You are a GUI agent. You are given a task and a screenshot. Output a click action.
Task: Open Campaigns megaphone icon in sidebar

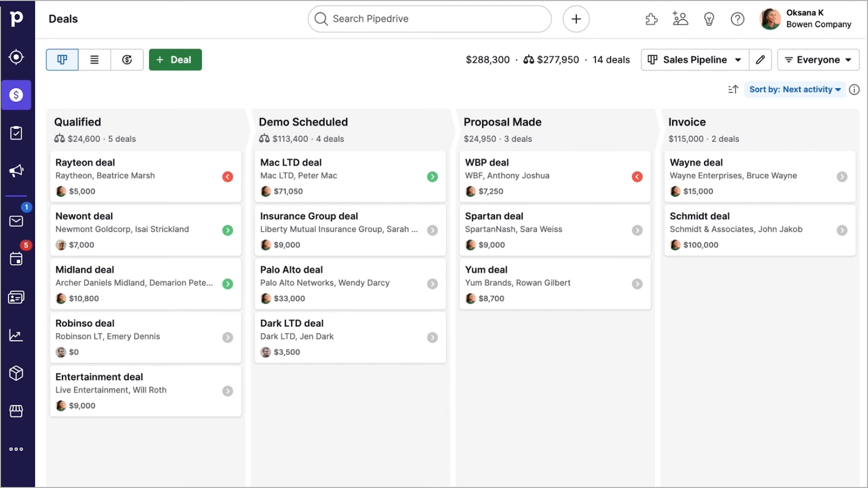pyautogui.click(x=16, y=171)
